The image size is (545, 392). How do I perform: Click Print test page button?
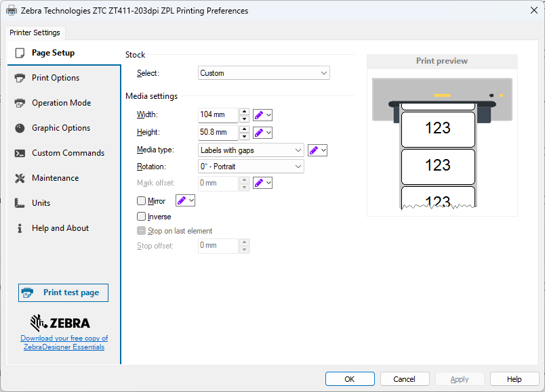pos(63,292)
